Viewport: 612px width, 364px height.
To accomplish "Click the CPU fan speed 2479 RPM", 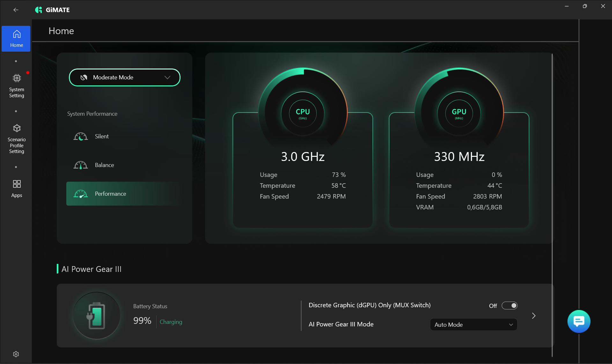I will (x=331, y=196).
